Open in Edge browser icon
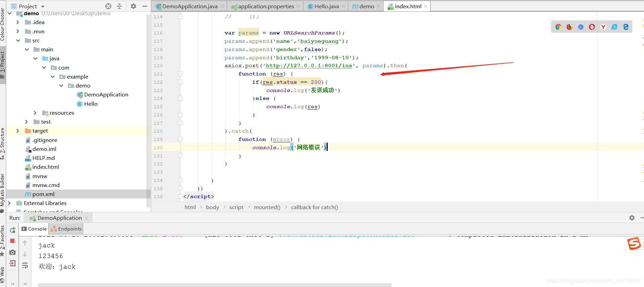Image resolution: width=644 pixels, height=287 pixels. (x=626, y=27)
